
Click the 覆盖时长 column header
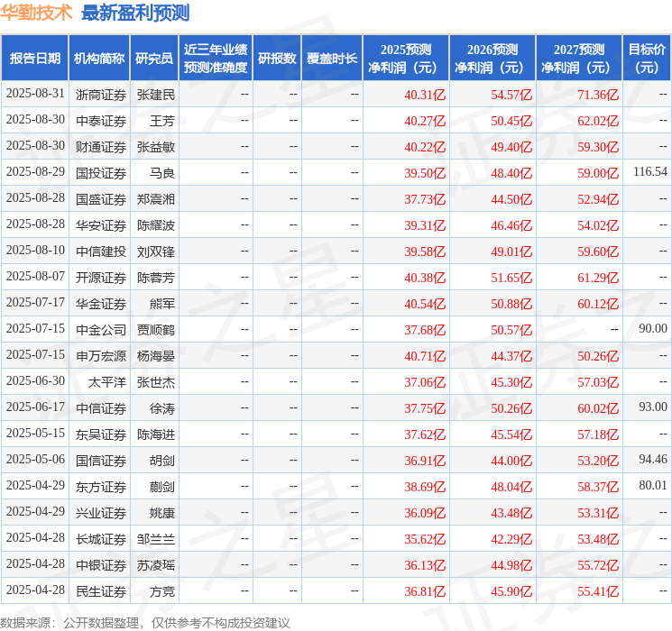coord(332,59)
